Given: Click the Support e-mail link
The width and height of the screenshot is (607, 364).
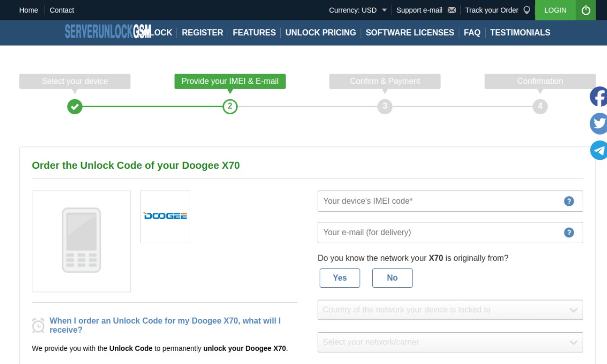Looking at the screenshot, I should [x=419, y=10].
